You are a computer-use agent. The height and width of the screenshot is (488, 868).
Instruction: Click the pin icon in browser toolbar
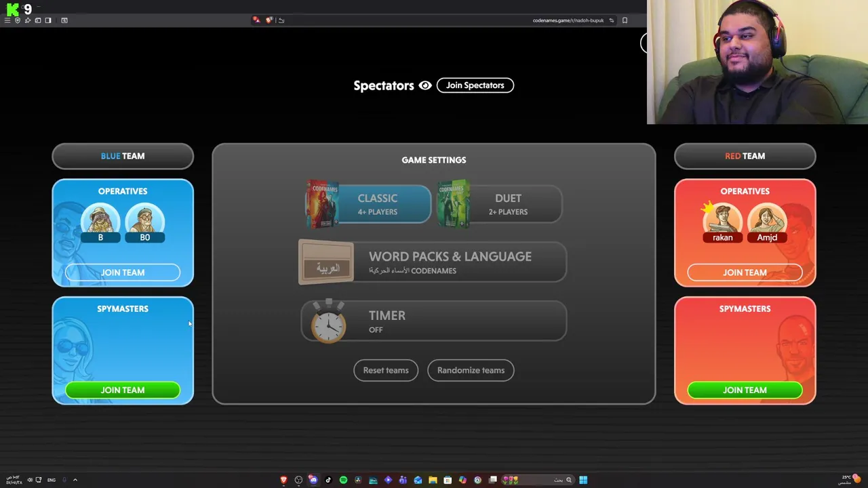28,20
